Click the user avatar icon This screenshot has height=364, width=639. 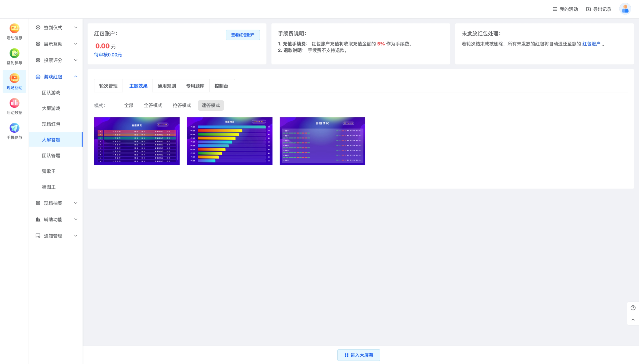(x=625, y=9)
